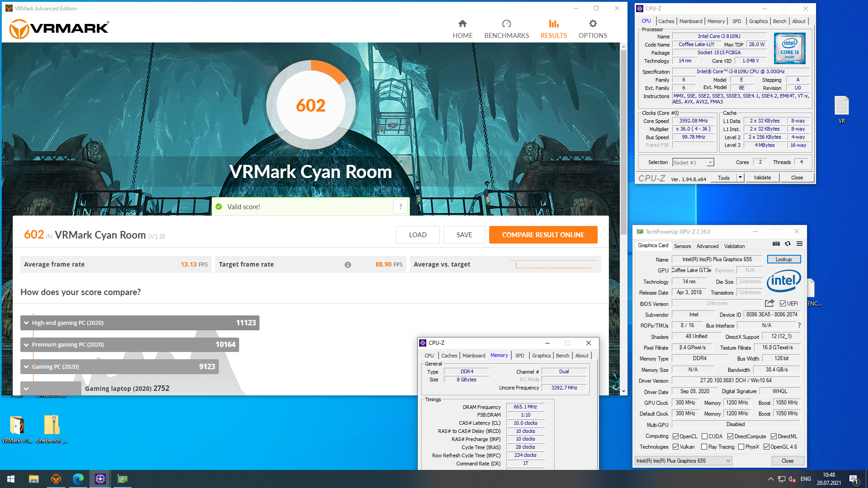Image resolution: width=868 pixels, height=488 pixels.
Task: Click Validate button in CPU-Z
Action: coord(762,178)
